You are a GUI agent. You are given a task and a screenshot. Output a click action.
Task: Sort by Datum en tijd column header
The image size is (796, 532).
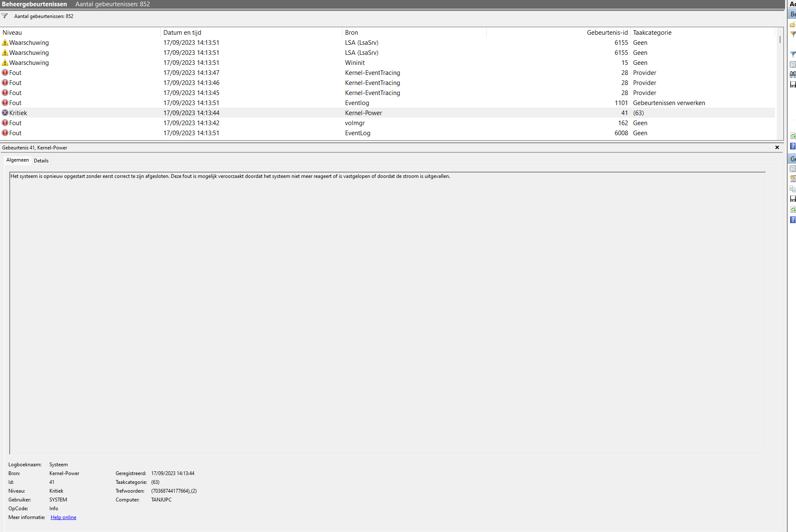[x=251, y=33]
